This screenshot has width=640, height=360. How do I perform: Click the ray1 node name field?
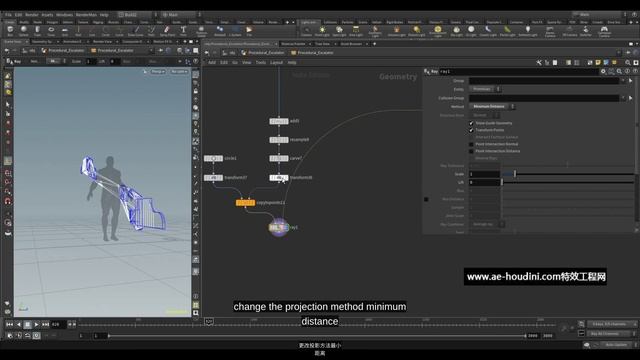pos(518,71)
